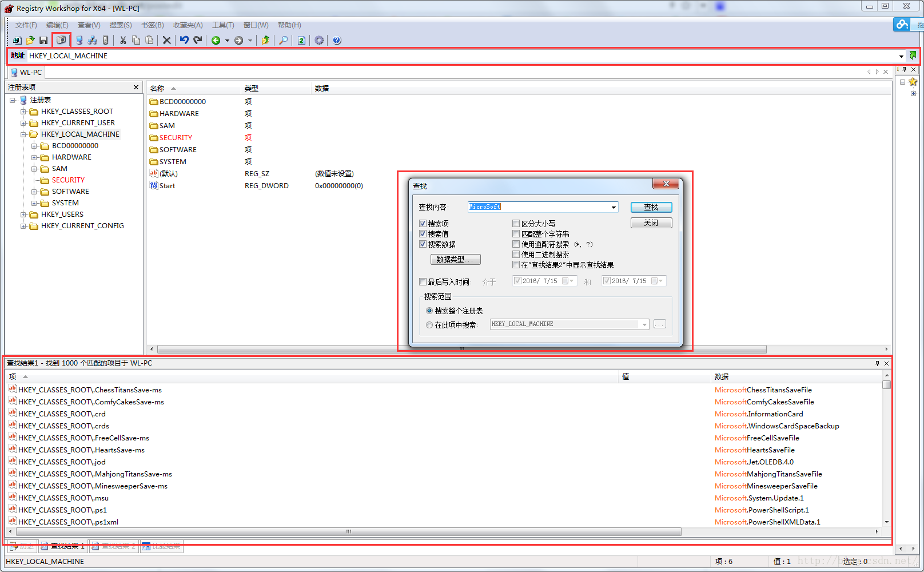
Task: Expand the SOFTWARE tree node
Action: tap(34, 192)
